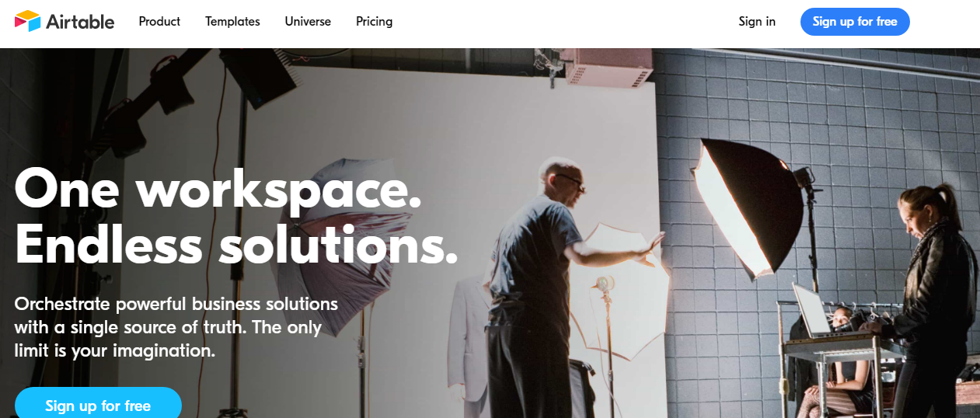Viewport: 980px width, 418px height.
Task: Go to the Universe page
Action: [308, 22]
